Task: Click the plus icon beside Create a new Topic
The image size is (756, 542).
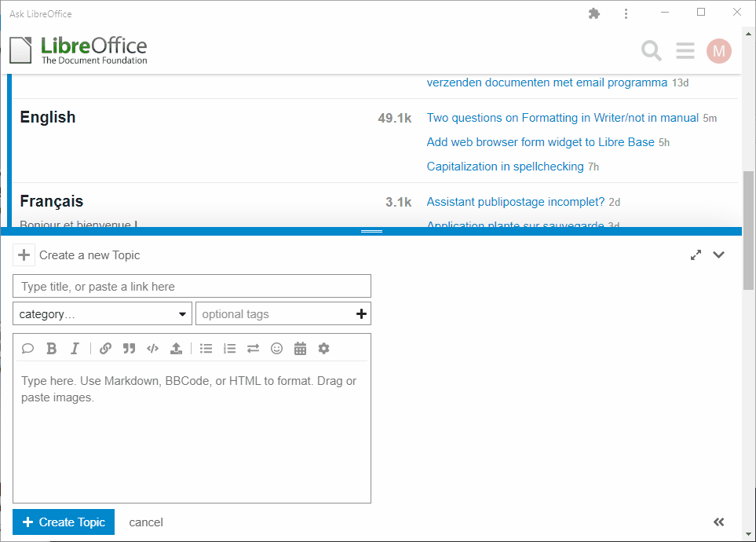Action: (x=24, y=255)
